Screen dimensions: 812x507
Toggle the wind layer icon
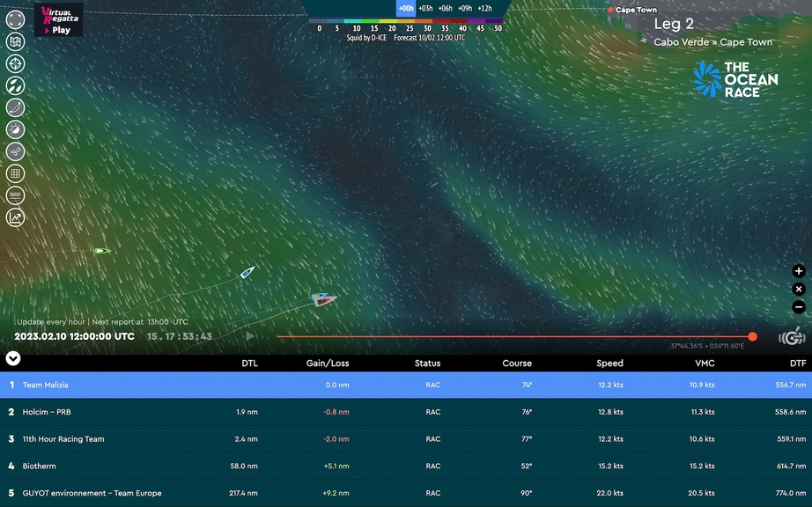point(16,151)
